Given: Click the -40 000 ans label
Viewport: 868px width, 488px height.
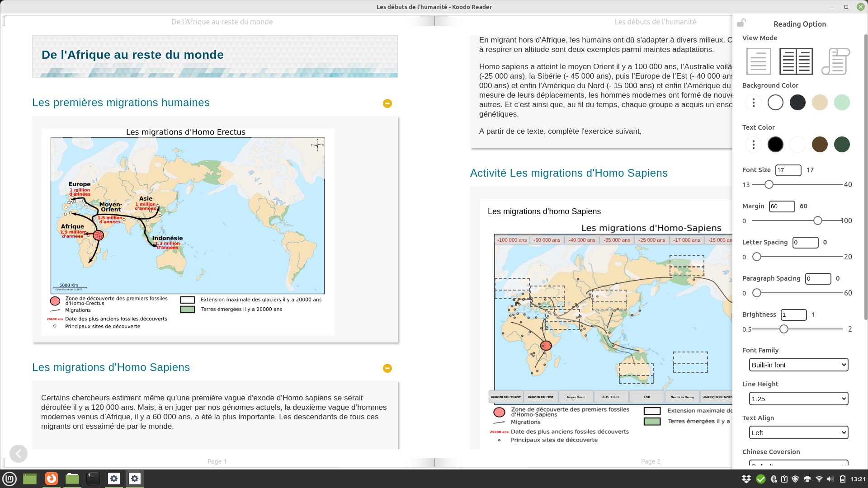Looking at the screenshot, I should coord(582,240).
